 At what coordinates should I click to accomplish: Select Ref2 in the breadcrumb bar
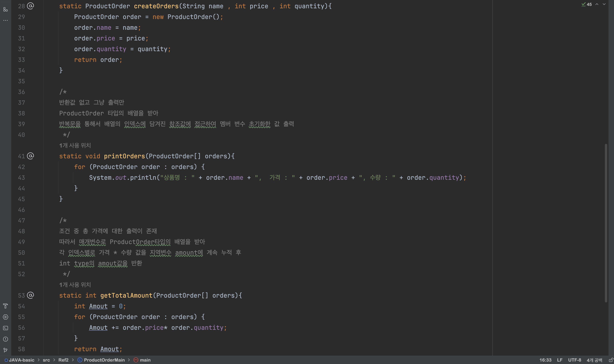pos(63,360)
